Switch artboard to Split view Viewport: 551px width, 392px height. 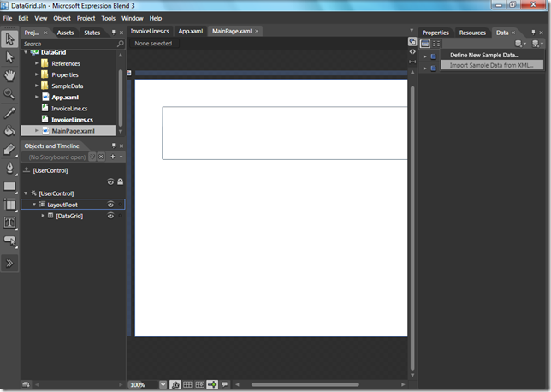pyautogui.click(x=412, y=62)
